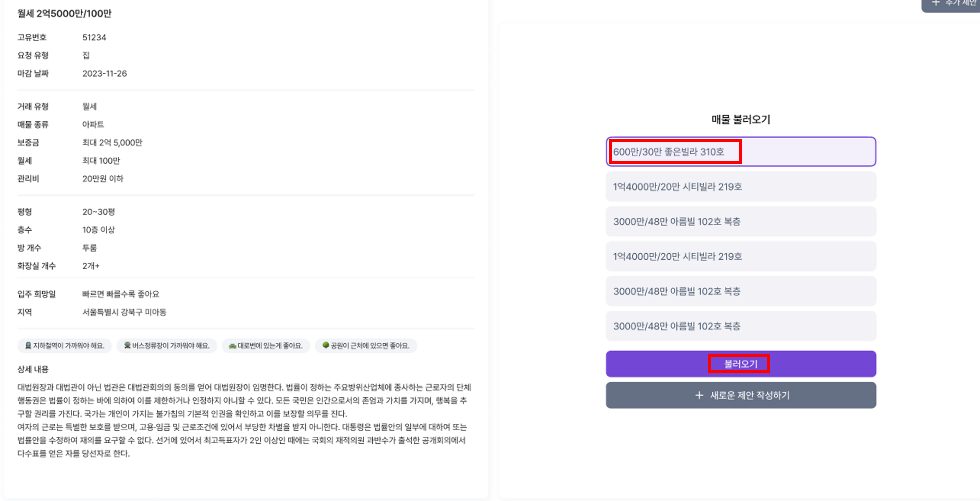Viewport: 980px width, 501px height.
Task: Click the 요청 유형 value 집
Action: tap(86, 55)
